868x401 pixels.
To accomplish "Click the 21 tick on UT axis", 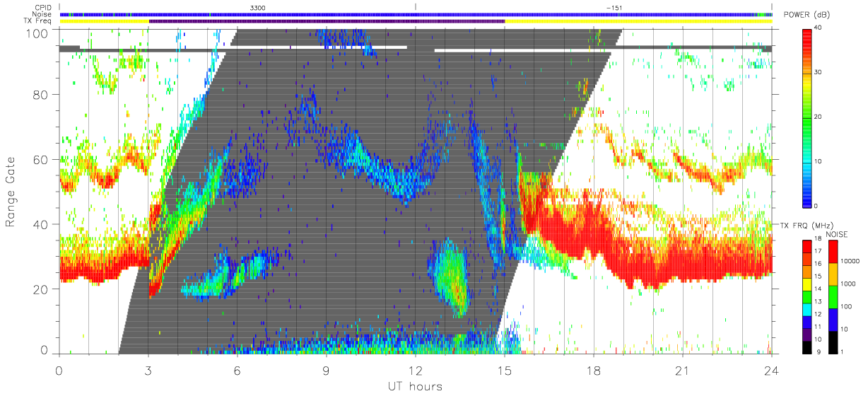I will point(683,370).
